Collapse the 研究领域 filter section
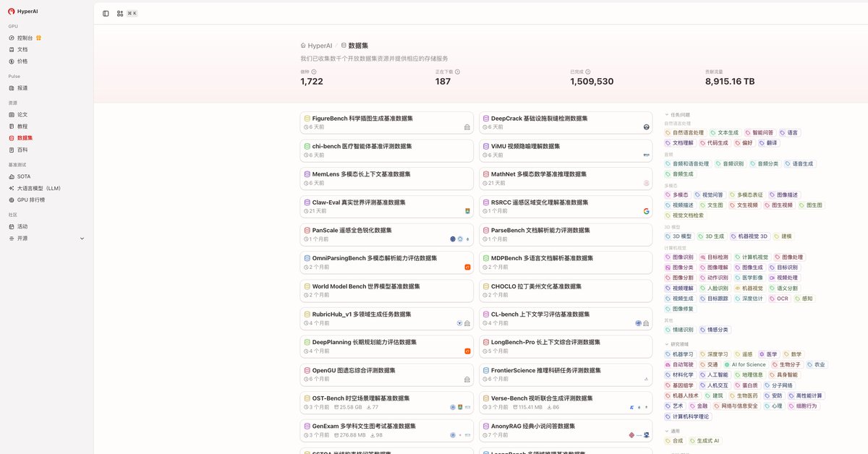 click(677, 345)
